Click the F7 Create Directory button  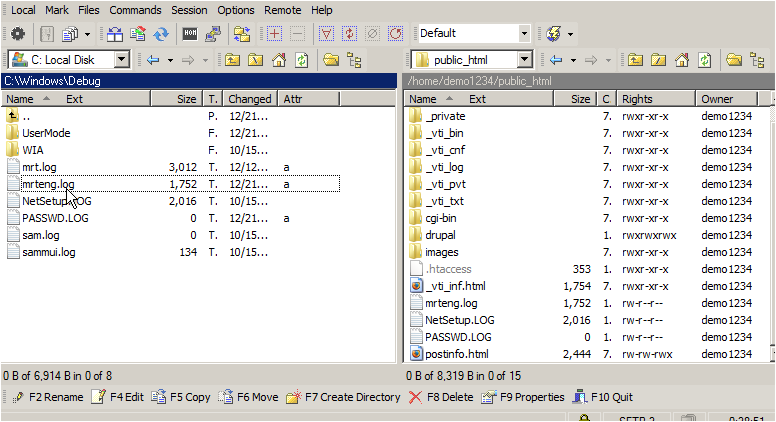[343, 397]
